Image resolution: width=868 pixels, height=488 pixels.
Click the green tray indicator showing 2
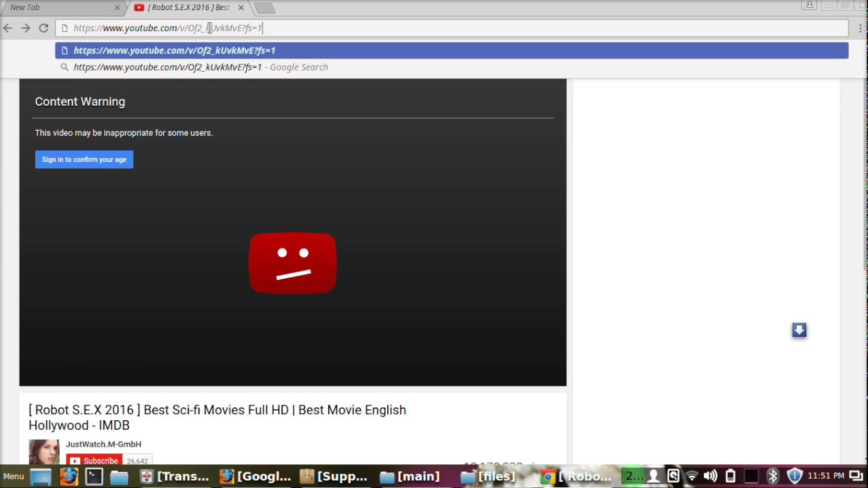tap(633, 476)
